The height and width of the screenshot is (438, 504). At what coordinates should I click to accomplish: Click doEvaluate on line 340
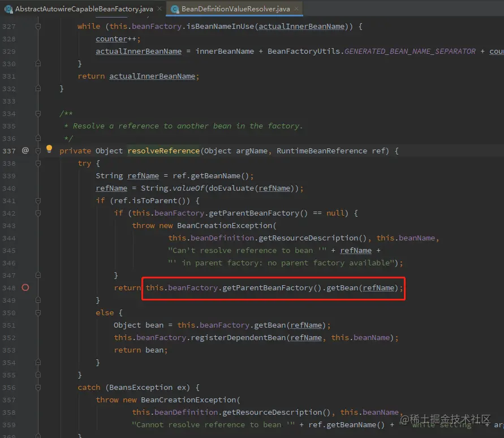[231, 188]
